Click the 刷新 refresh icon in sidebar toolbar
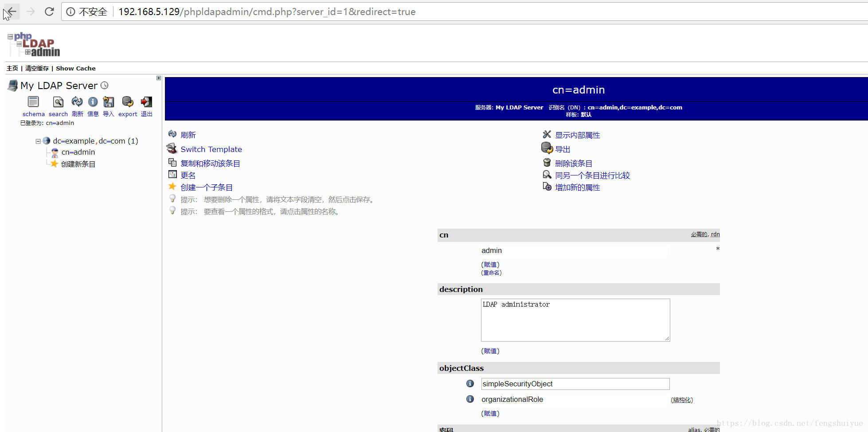 (x=77, y=102)
